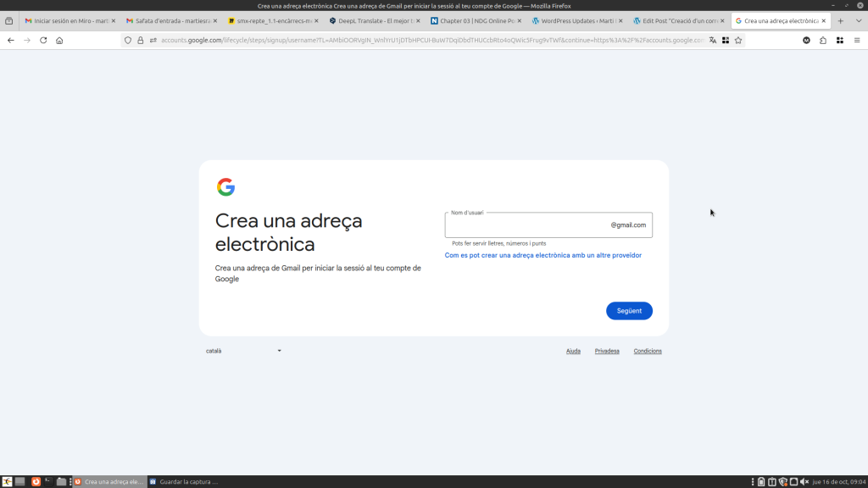Image resolution: width=868 pixels, height=488 pixels.
Task: Open a new tab with plus button
Action: [841, 20]
